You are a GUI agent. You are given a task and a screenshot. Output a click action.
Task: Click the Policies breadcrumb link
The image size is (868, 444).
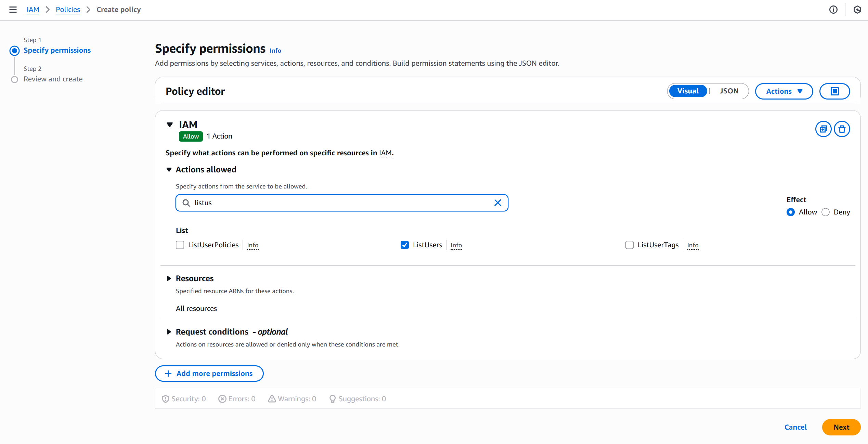[68, 10]
